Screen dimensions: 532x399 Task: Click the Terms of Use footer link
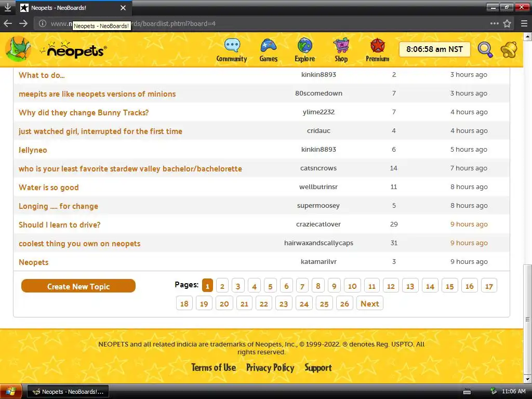coord(214,367)
